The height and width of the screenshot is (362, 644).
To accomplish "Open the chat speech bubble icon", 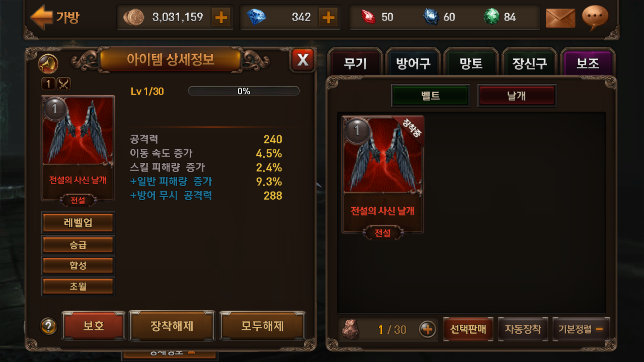I will 595,18.
